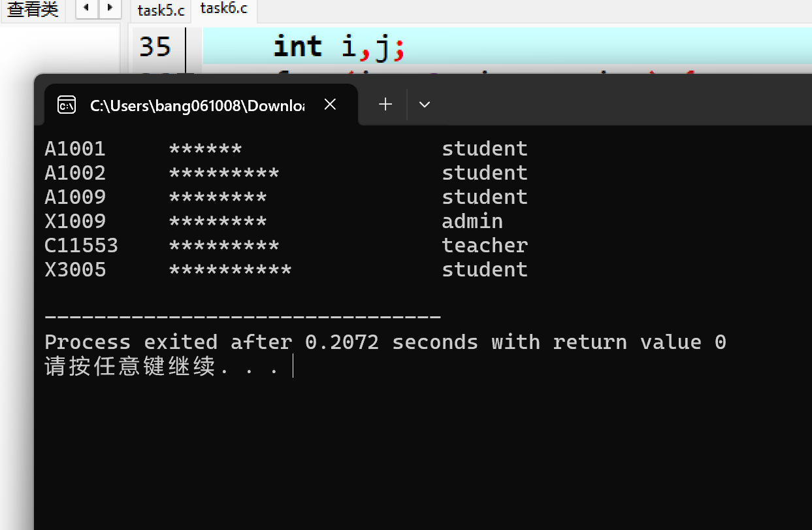This screenshot has width=812, height=530.
Task: Click the text X1009
Action: pyautogui.click(x=75, y=222)
